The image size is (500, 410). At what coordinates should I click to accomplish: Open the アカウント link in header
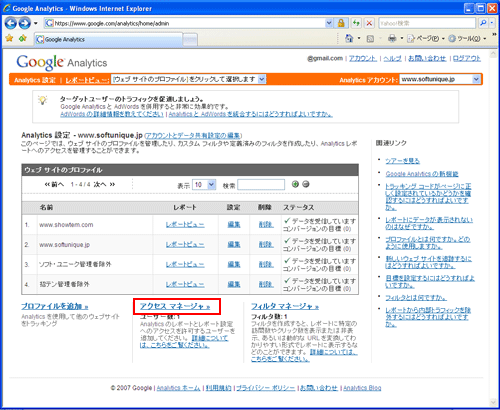click(x=363, y=59)
